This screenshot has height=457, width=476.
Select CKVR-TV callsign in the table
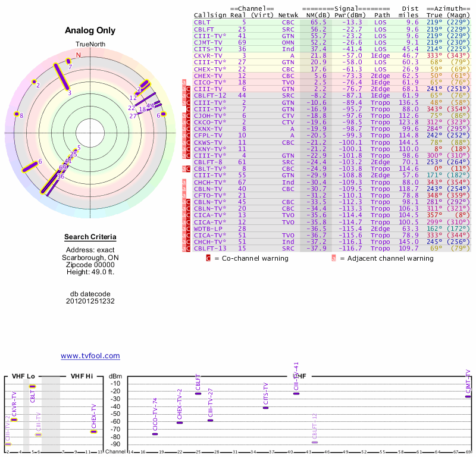click(208, 55)
